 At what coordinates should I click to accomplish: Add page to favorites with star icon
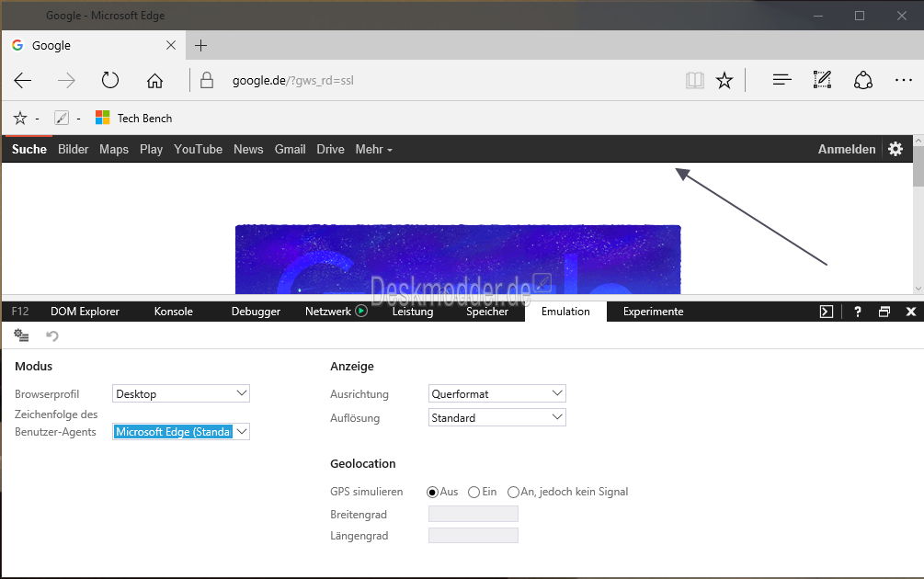(724, 80)
